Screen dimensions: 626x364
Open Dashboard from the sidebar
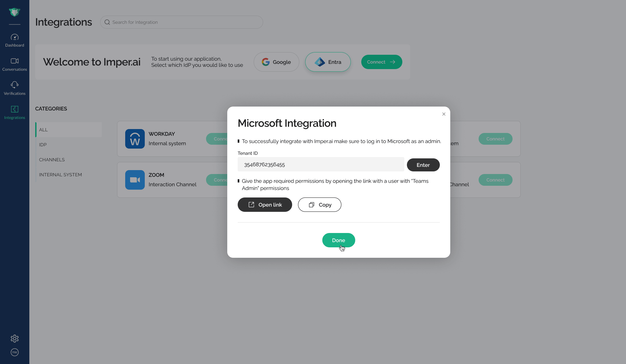pos(14,40)
